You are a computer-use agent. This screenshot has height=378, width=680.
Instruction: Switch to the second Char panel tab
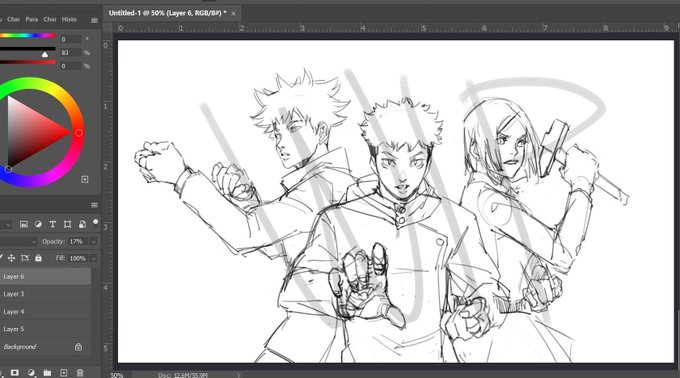50,20
